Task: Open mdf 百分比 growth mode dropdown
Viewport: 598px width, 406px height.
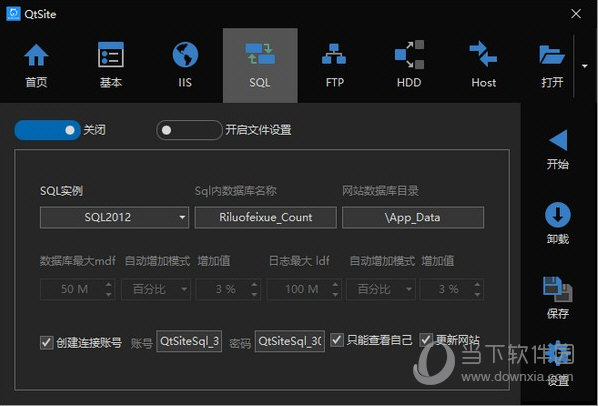Action: coord(156,289)
